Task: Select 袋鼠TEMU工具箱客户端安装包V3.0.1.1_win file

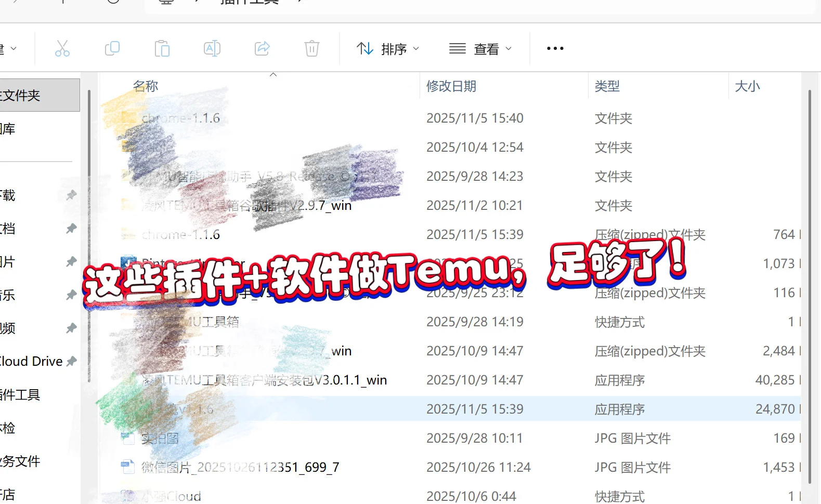Action: point(264,380)
